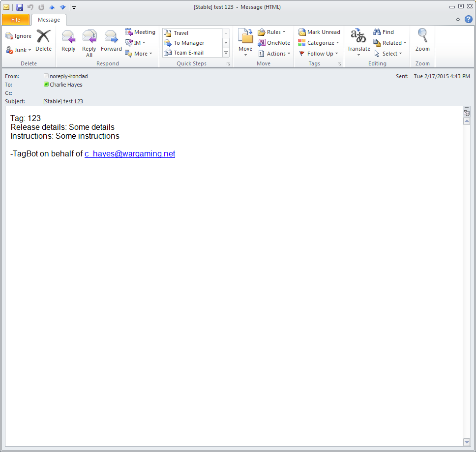Expand the Quick Steps gallery
Viewport: 476px width, 452px height.
(226, 53)
